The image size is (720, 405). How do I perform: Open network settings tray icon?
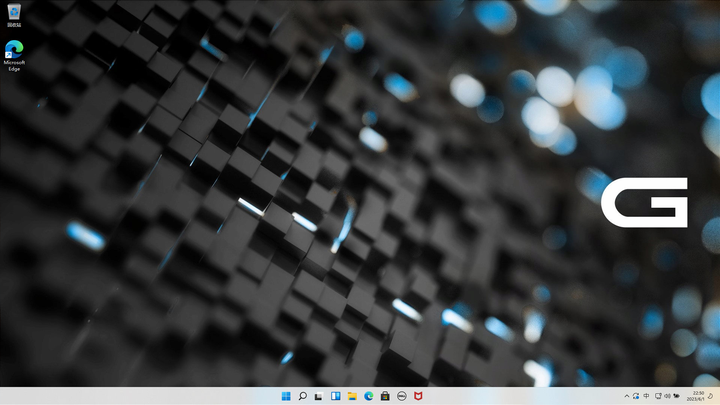coord(657,396)
